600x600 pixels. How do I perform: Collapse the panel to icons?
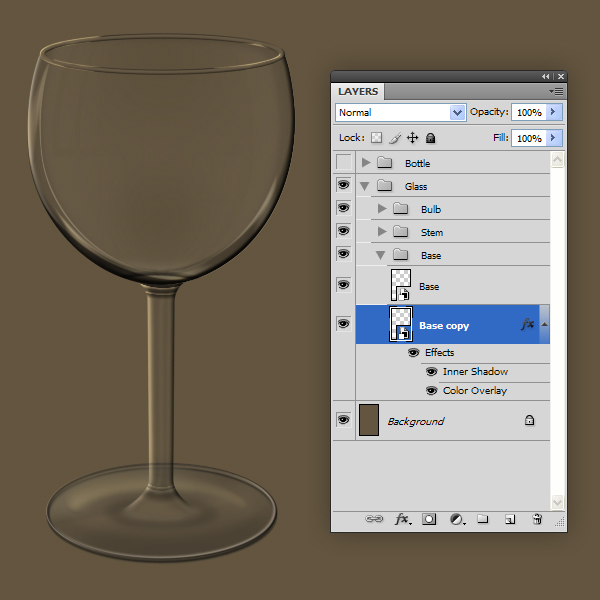[x=545, y=77]
